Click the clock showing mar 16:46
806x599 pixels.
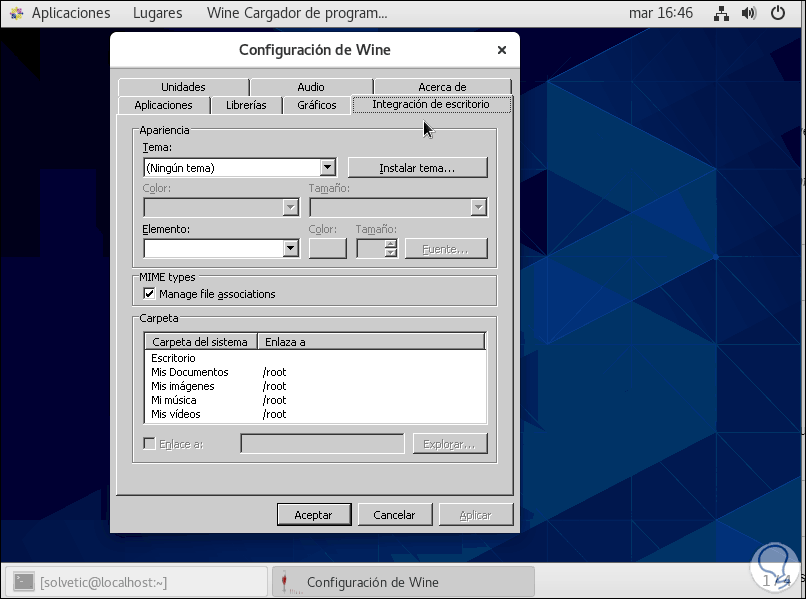tap(660, 14)
